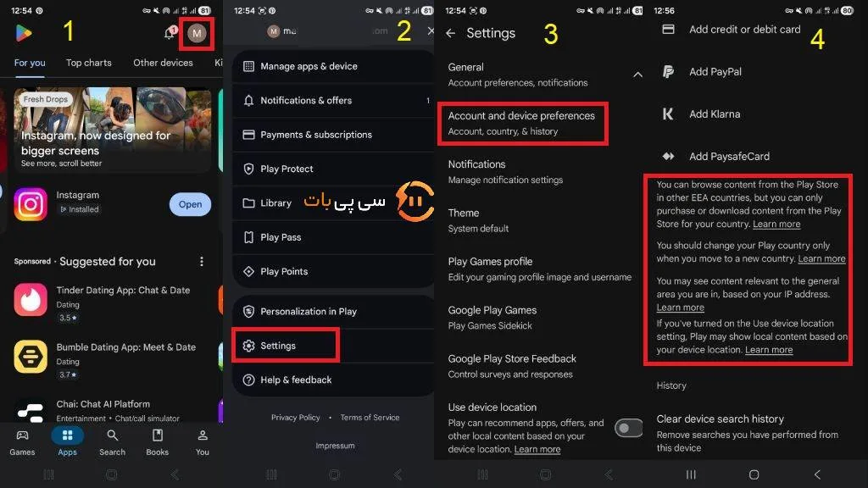The height and width of the screenshot is (488, 868).
Task: Open the Privacy Policy link
Action: [x=295, y=417]
